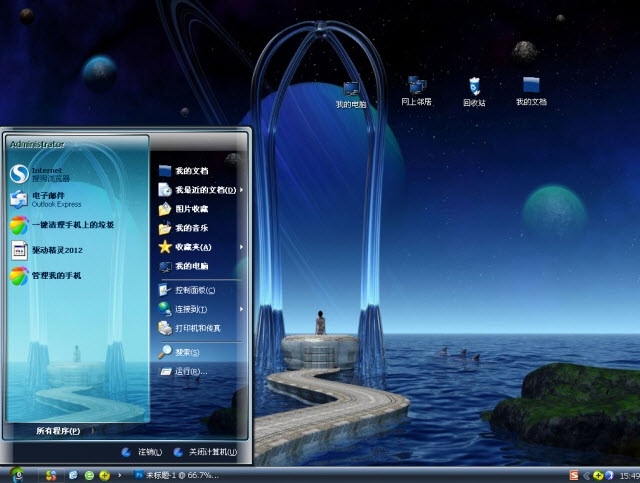
Task: Click 注销(L) log off button
Action: pyautogui.click(x=142, y=452)
